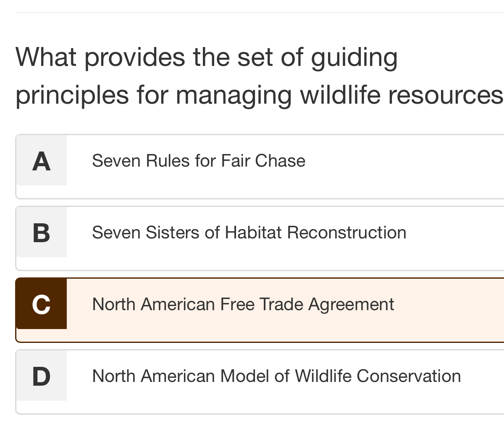
Task: Click the word "guiding" in the question
Action: (354, 57)
